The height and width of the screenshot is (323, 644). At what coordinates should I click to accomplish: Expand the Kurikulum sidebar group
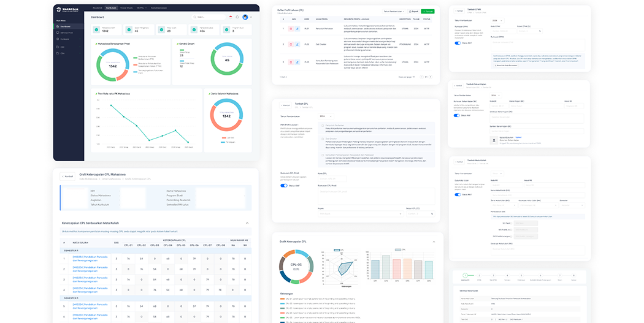69,39
